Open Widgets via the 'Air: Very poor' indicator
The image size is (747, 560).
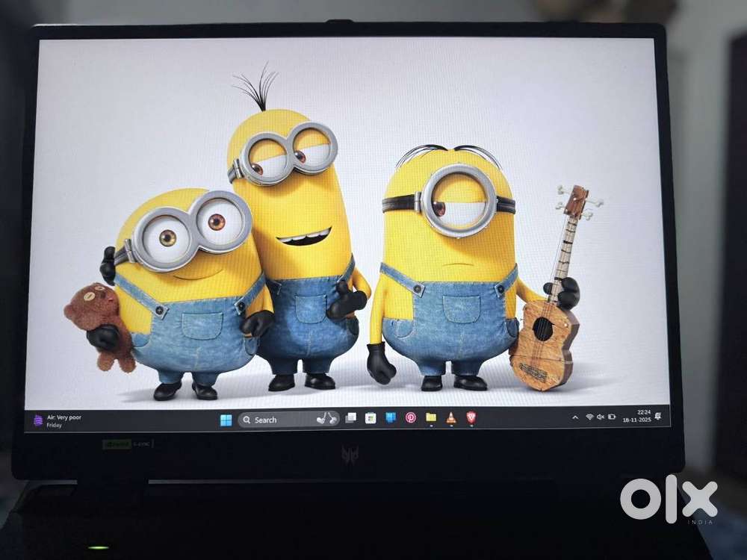click(x=60, y=416)
